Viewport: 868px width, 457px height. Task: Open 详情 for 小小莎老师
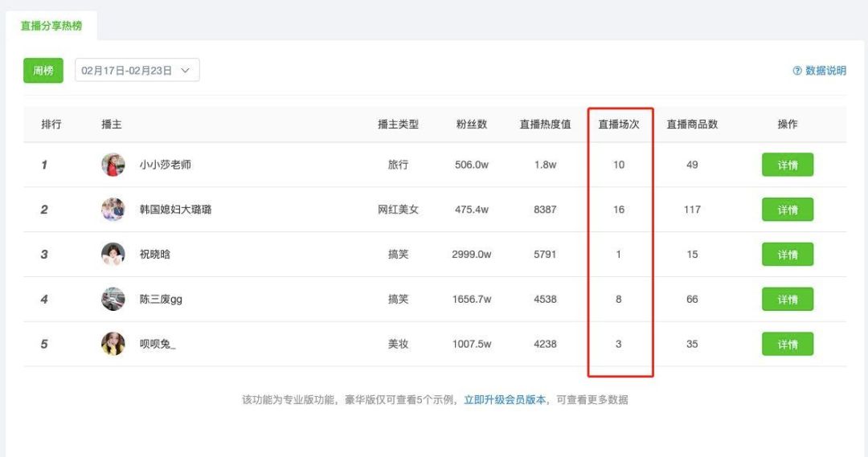pyautogui.click(x=788, y=165)
